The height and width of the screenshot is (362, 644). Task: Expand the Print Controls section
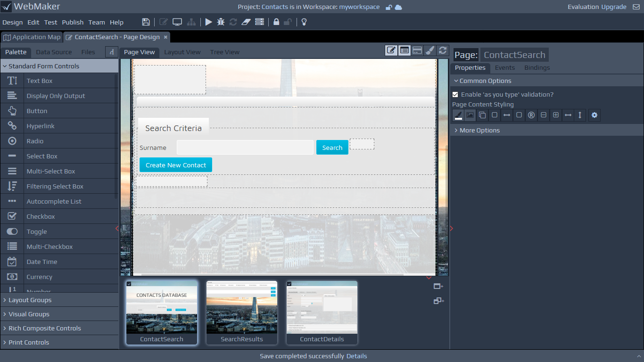click(59, 342)
